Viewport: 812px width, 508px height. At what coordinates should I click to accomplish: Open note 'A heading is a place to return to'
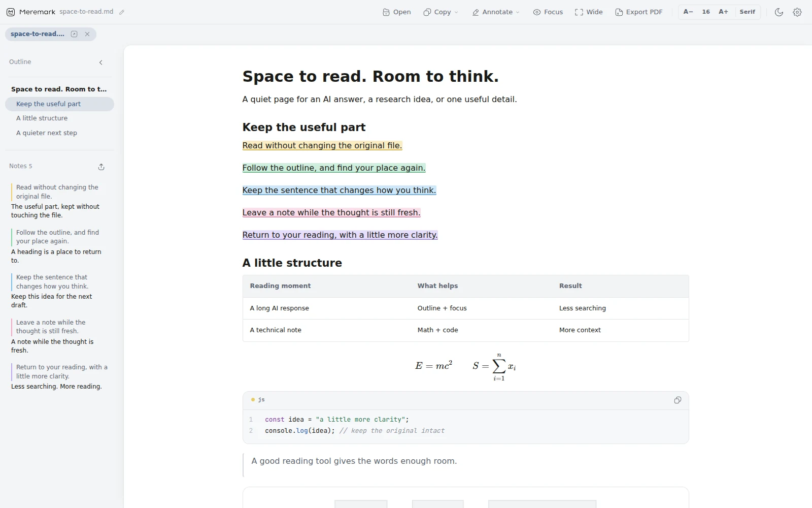pos(56,256)
